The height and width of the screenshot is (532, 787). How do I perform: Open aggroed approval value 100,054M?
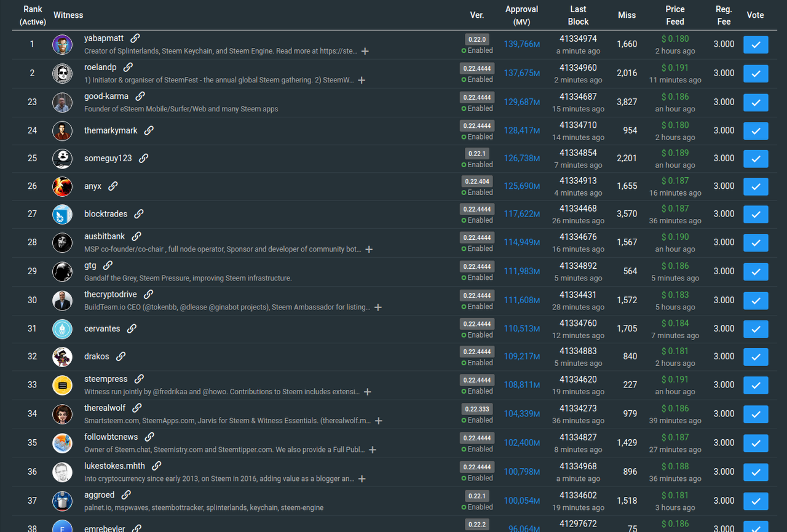(522, 501)
